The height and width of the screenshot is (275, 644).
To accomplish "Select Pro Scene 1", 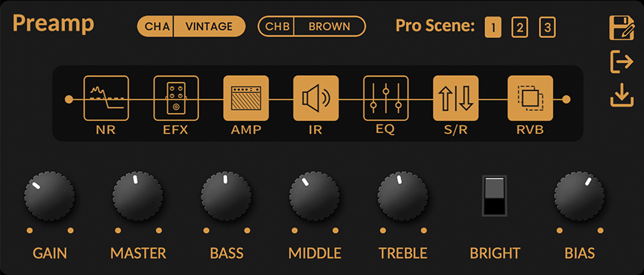I will 493,28.
